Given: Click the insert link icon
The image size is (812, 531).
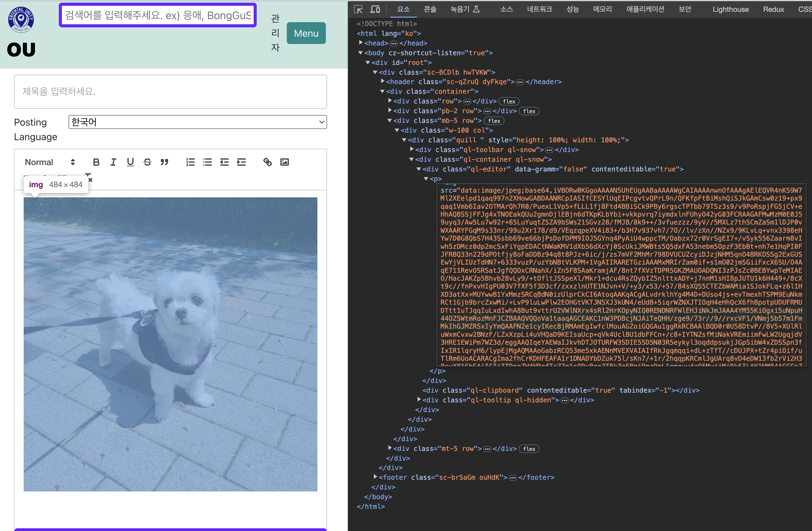Looking at the screenshot, I should pos(268,162).
